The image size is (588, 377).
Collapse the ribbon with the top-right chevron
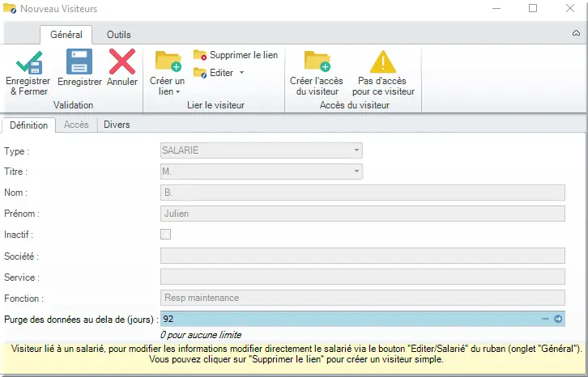click(576, 33)
